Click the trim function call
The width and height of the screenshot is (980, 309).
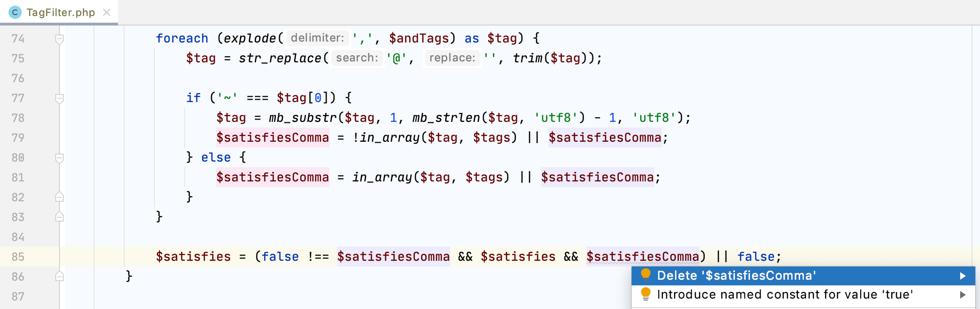(528, 58)
